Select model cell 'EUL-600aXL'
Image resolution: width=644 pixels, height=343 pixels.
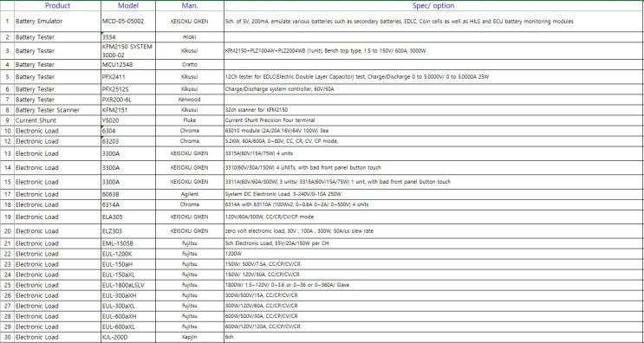click(x=128, y=327)
